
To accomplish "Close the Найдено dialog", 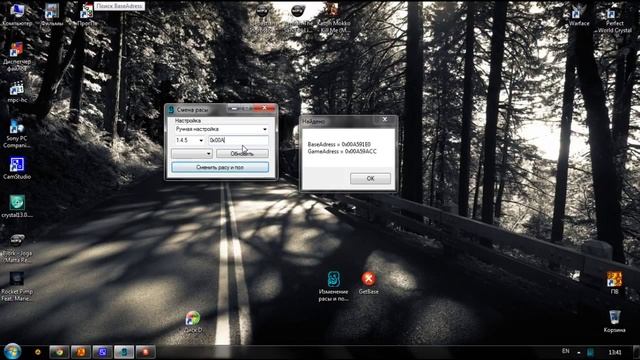I will pos(384,120).
